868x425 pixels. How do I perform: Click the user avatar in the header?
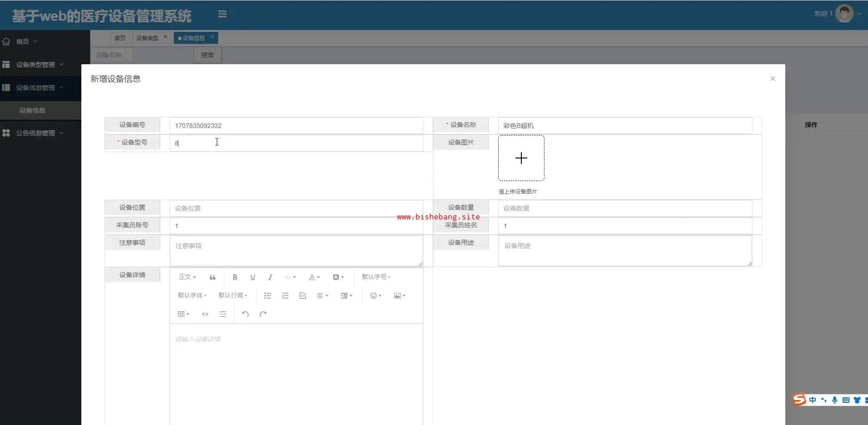click(x=844, y=14)
